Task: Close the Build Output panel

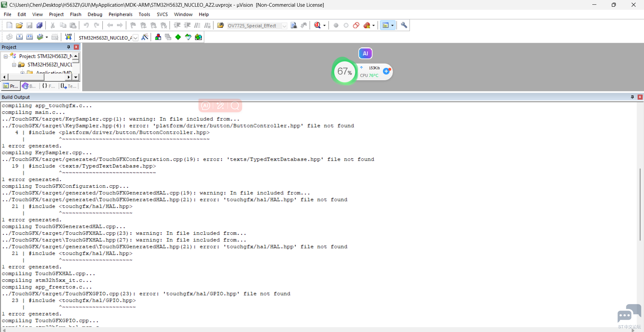Action: [640, 97]
